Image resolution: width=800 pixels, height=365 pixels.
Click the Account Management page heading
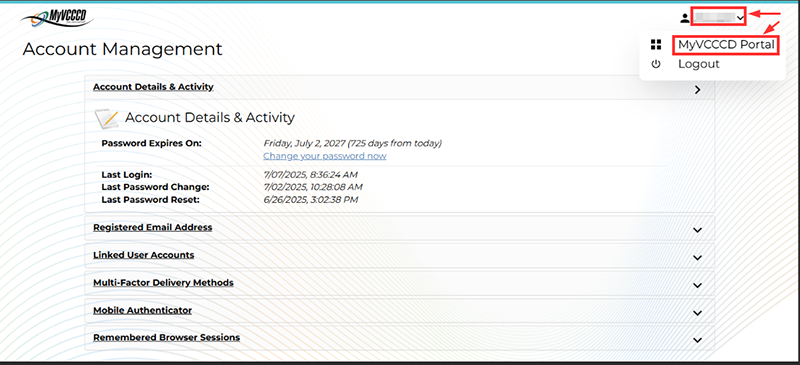pos(122,50)
